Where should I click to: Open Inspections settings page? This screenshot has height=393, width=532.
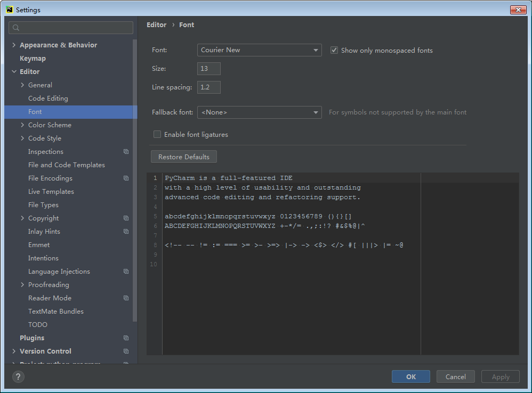pos(46,151)
